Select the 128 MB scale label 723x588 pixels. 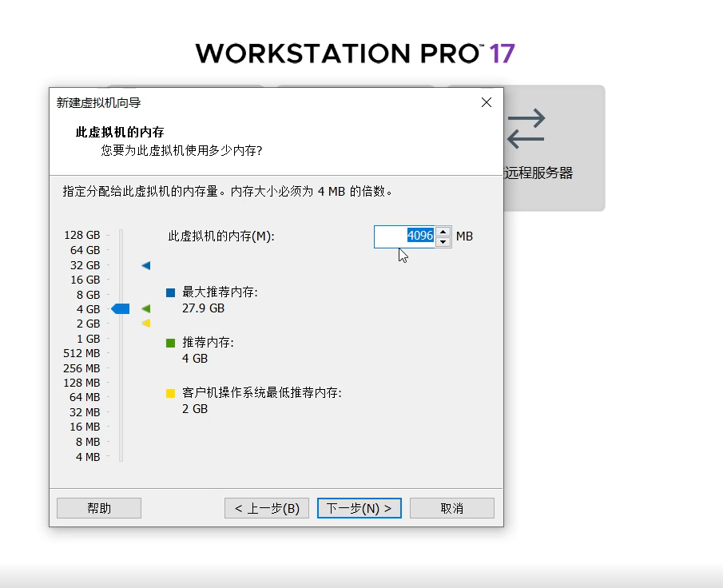81,383
